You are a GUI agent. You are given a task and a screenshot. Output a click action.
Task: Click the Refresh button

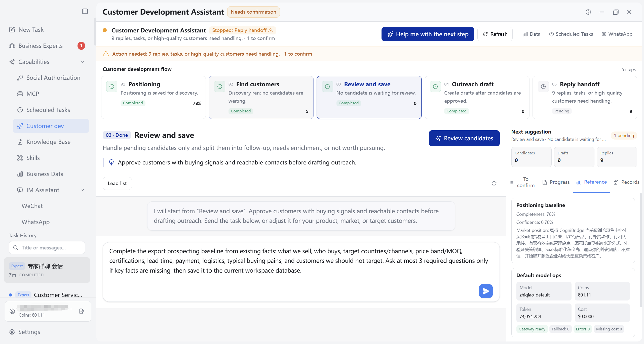[x=495, y=34]
